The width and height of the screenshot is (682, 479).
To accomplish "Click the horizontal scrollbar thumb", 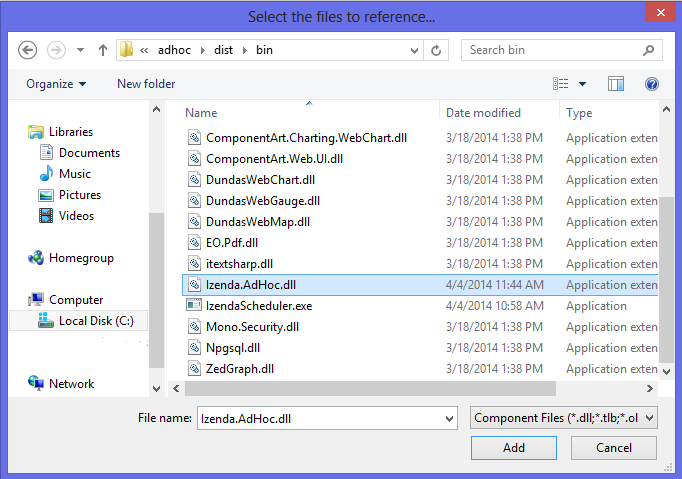I will [370, 389].
